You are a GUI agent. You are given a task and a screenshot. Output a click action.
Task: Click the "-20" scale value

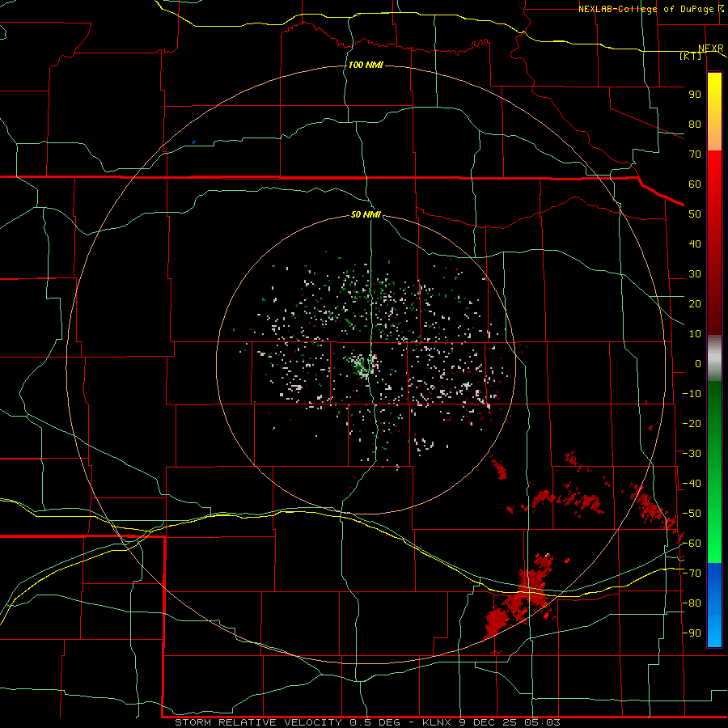tap(692, 423)
